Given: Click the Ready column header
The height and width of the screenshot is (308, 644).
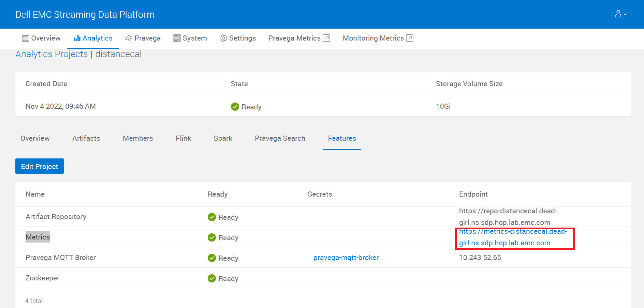Looking at the screenshot, I should 218,194.
